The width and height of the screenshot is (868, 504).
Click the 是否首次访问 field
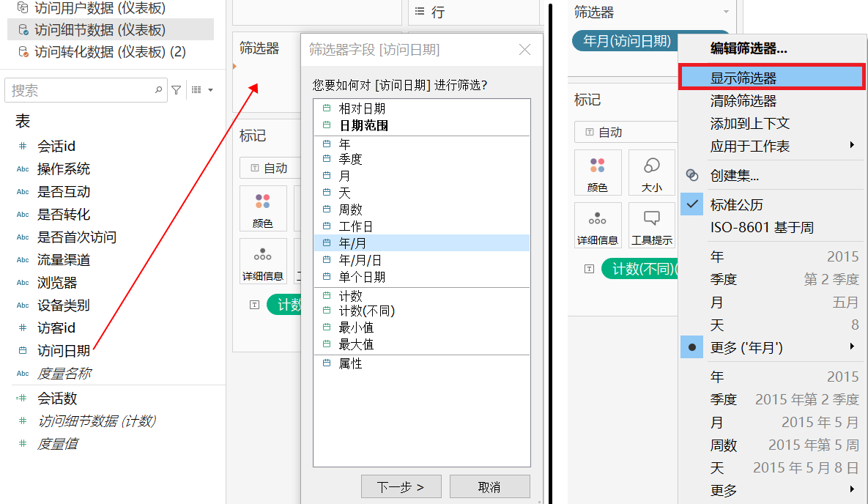click(x=77, y=237)
